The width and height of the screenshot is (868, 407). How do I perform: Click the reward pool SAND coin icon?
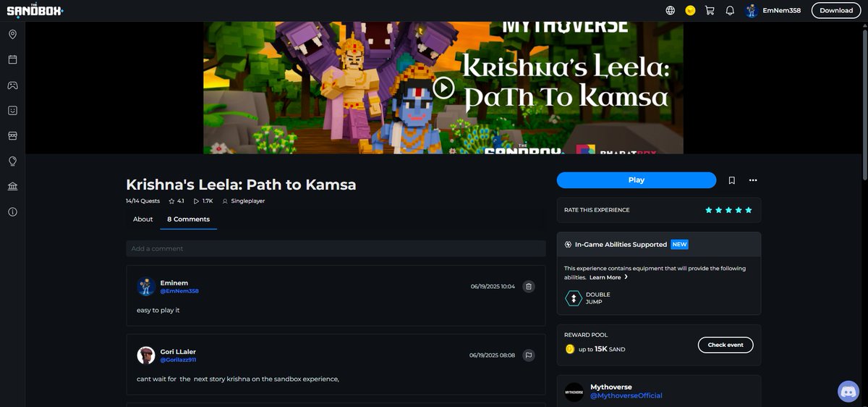(x=570, y=349)
